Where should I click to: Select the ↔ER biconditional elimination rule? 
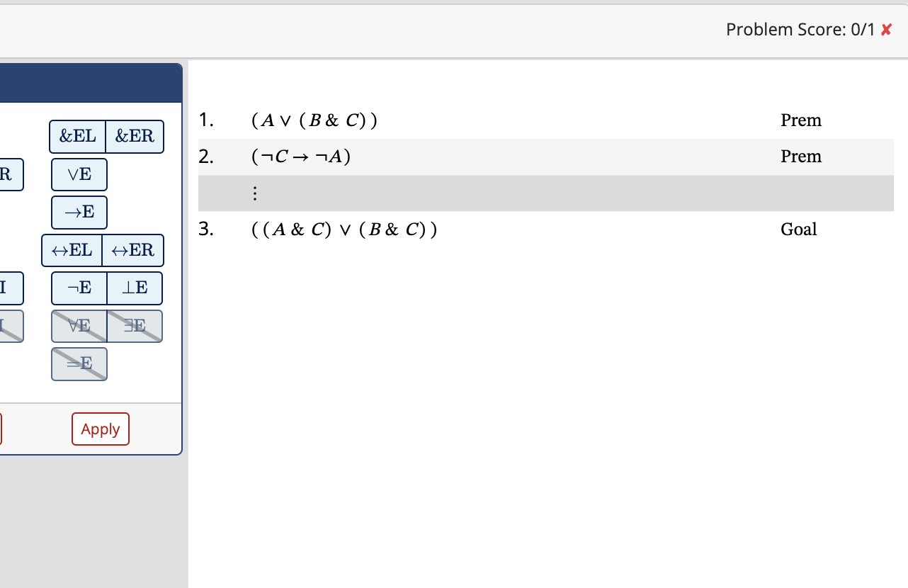[132, 250]
